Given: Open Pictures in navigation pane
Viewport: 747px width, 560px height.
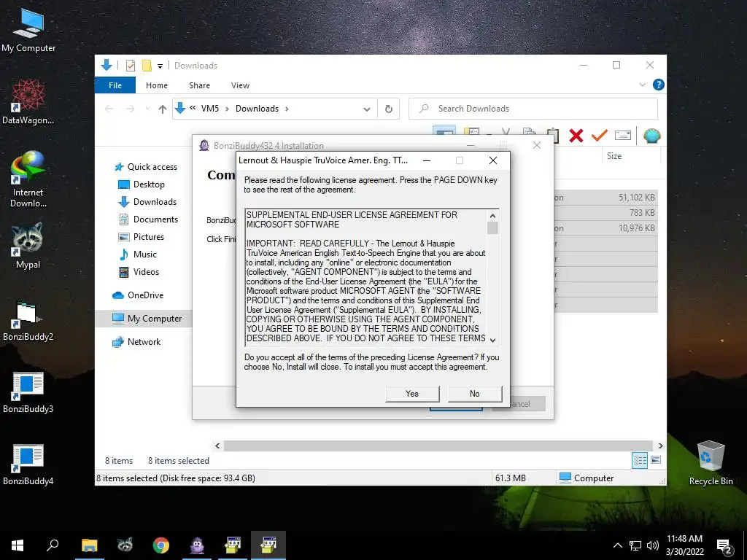Looking at the screenshot, I should (141, 237).
